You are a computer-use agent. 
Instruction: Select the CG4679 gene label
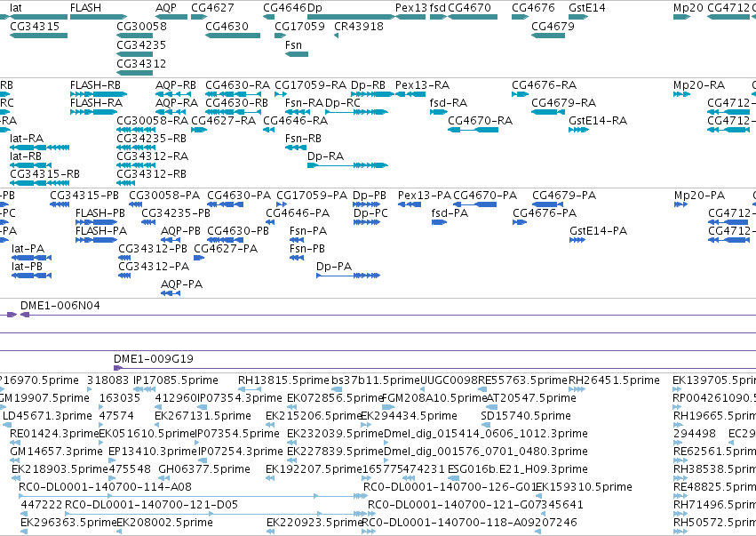point(553,26)
